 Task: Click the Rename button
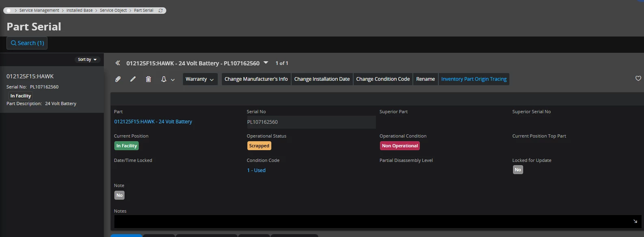pyautogui.click(x=425, y=79)
